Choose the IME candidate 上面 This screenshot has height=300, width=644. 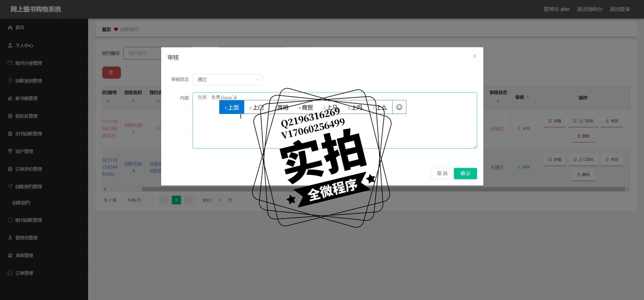(x=232, y=107)
